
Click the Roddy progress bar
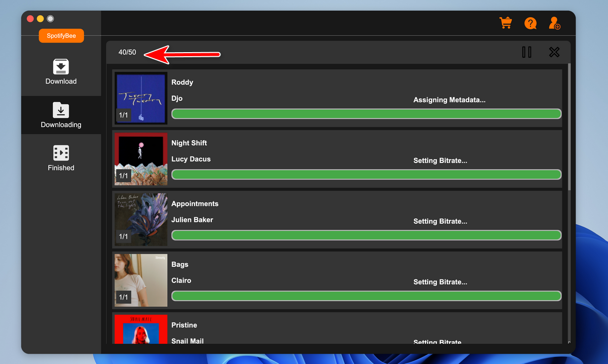point(366,114)
